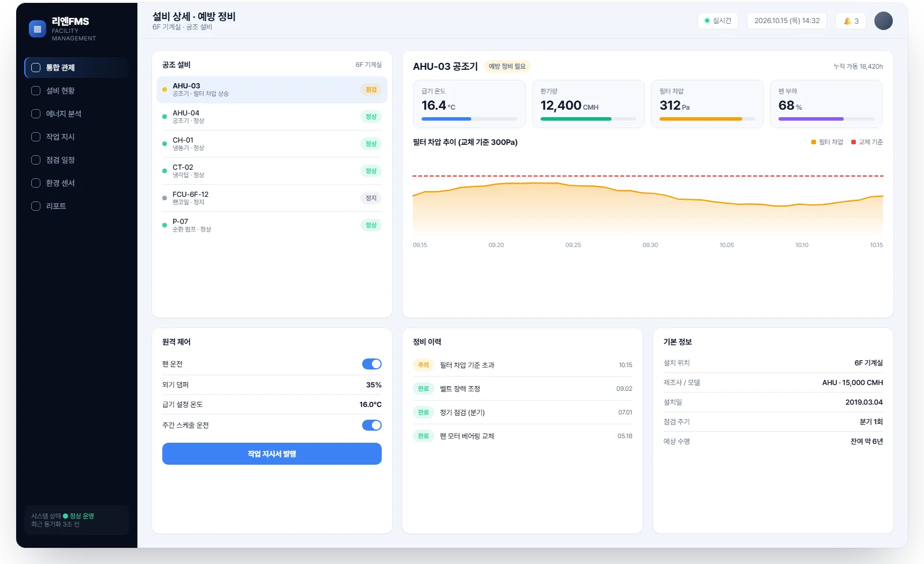
Task: Select the P-07 순환 펌프 row
Action: click(272, 225)
